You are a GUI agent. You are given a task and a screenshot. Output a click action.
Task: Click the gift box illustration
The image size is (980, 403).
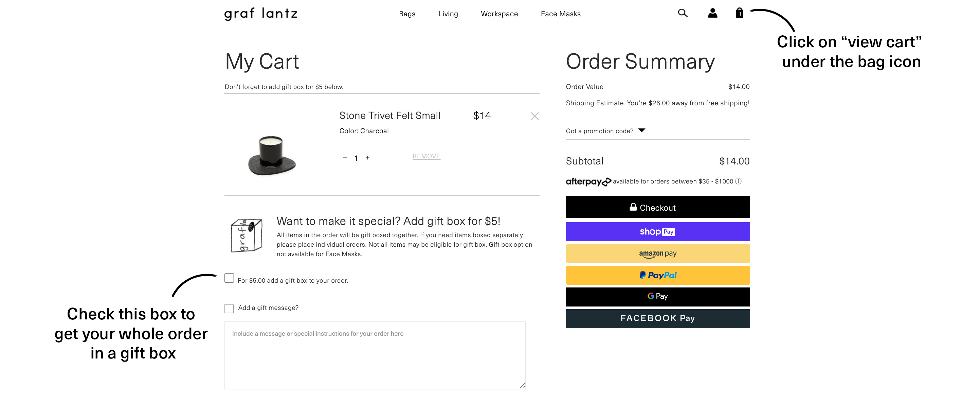coord(246,235)
